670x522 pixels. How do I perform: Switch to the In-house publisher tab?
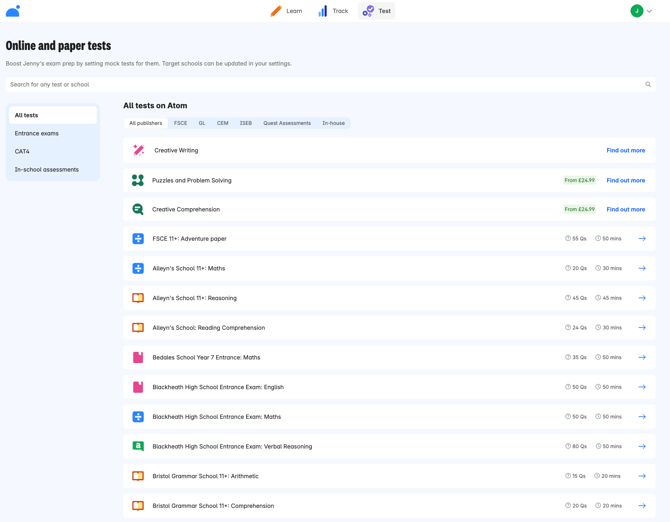pyautogui.click(x=333, y=123)
